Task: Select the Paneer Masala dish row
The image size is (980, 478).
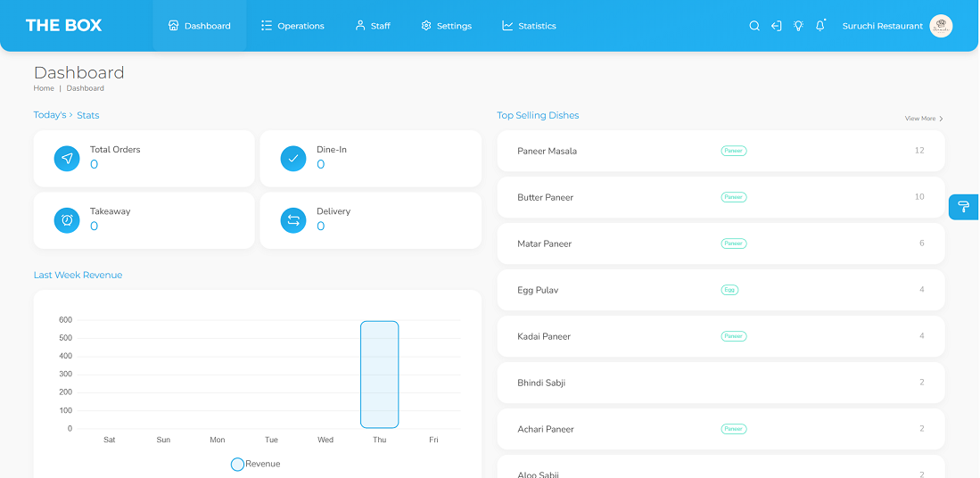Action: [x=721, y=151]
